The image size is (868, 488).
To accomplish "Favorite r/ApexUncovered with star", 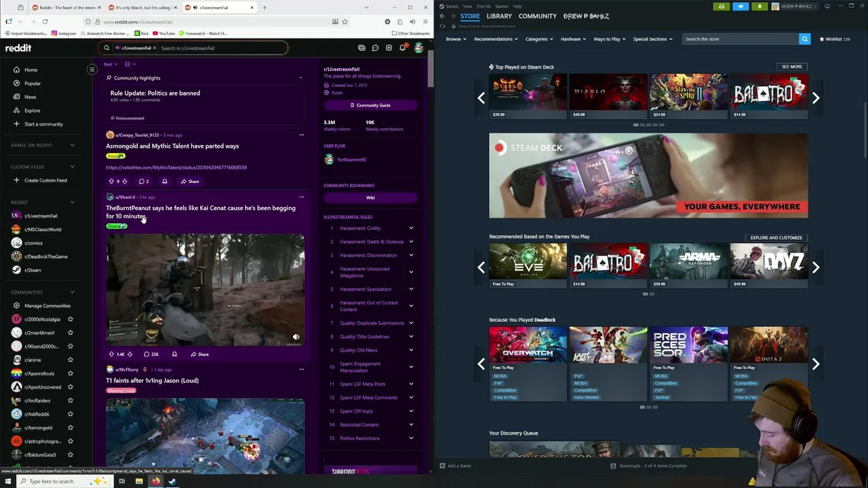I will pos(70,387).
